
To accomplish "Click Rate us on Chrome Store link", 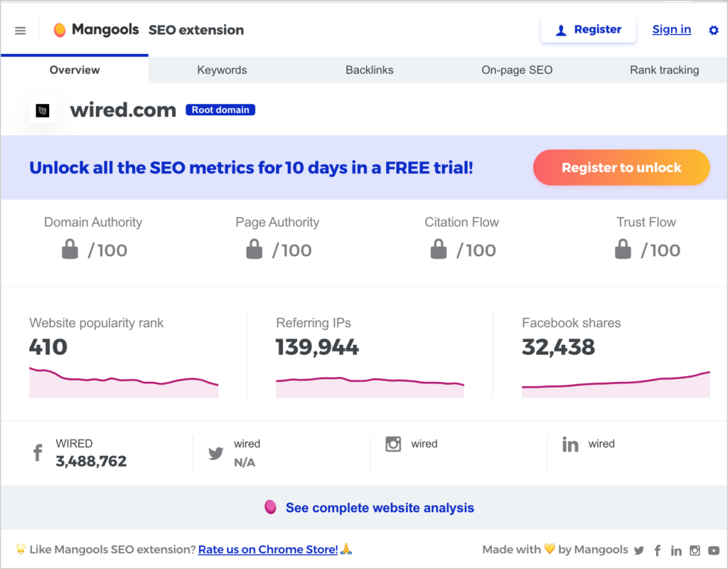I will 268,550.
